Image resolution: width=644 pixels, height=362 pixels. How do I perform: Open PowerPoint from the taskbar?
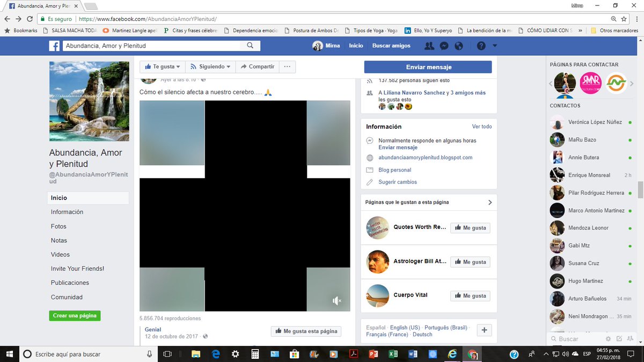(374, 354)
